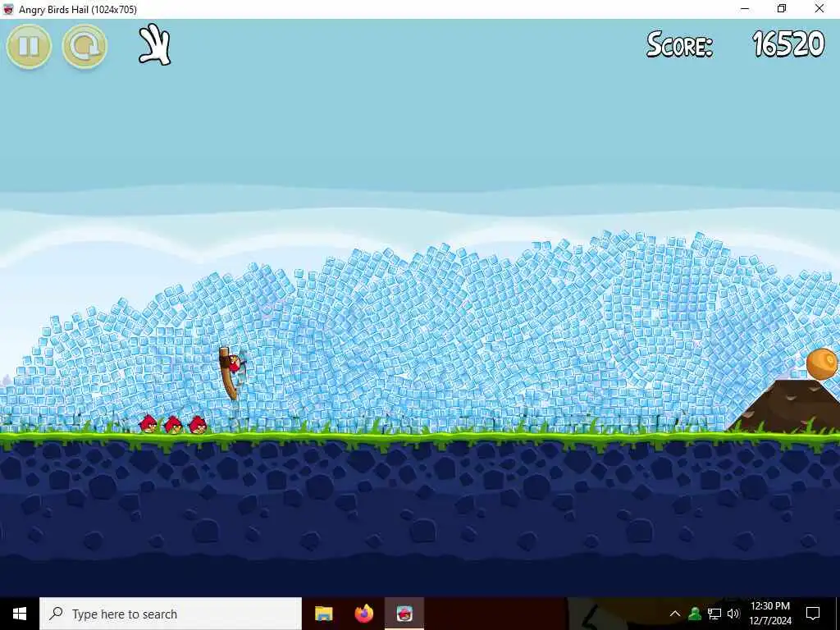The height and width of the screenshot is (630, 840).
Task: Click the white hand cursor icon
Action: point(155,44)
